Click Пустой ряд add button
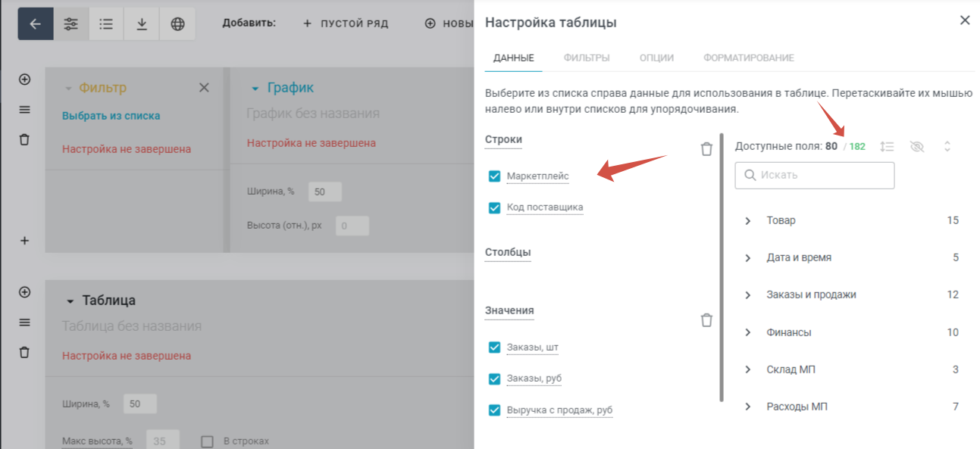This screenshot has width=980, height=449. [346, 23]
